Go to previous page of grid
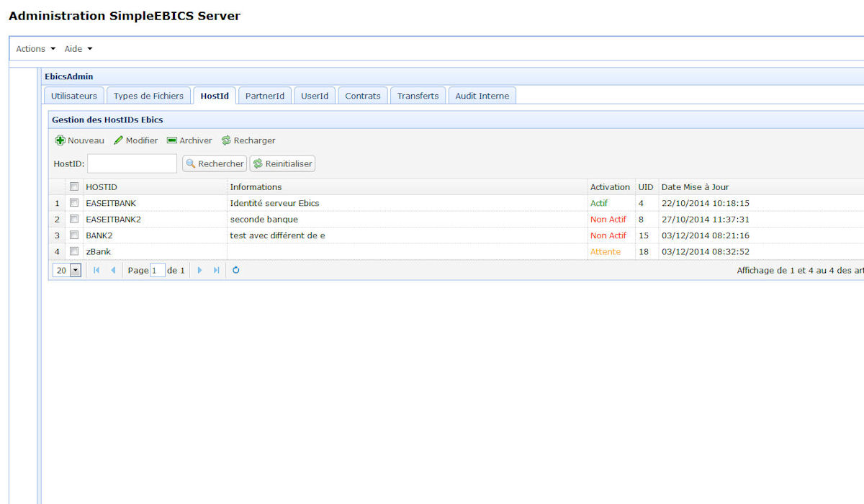864x504 pixels. click(113, 271)
